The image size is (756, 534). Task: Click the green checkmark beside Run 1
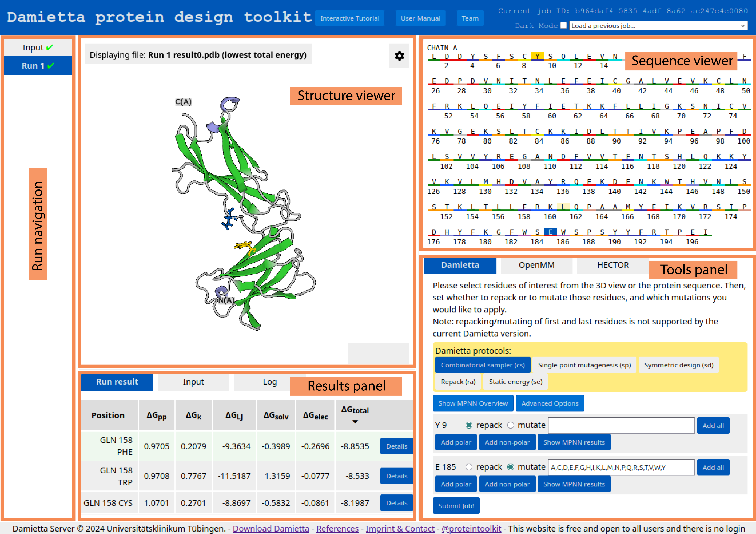pyautogui.click(x=50, y=66)
